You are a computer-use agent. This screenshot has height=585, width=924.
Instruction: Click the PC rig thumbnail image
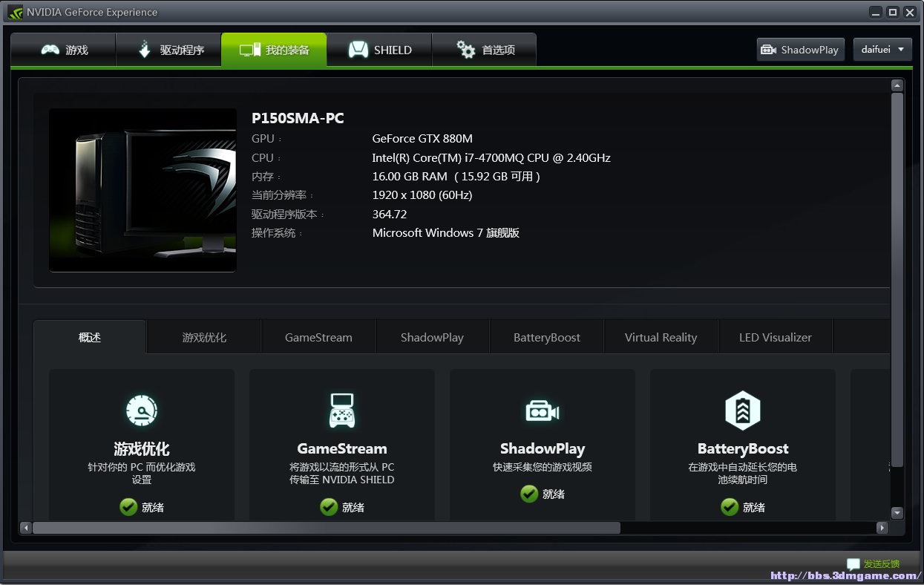[142, 190]
